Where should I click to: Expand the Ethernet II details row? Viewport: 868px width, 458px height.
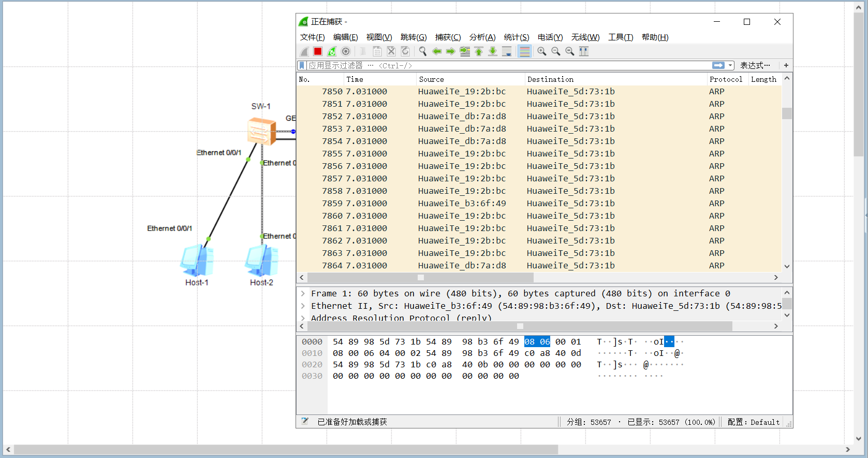303,306
